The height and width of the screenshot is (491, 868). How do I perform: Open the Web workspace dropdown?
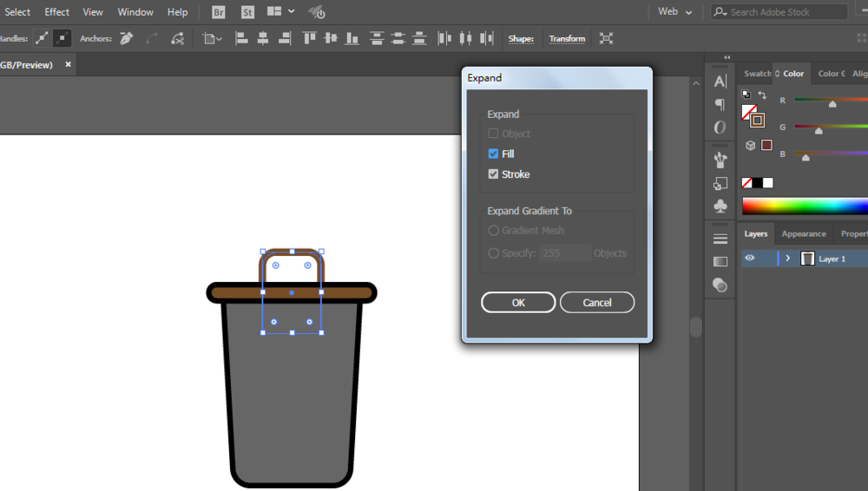(x=675, y=12)
